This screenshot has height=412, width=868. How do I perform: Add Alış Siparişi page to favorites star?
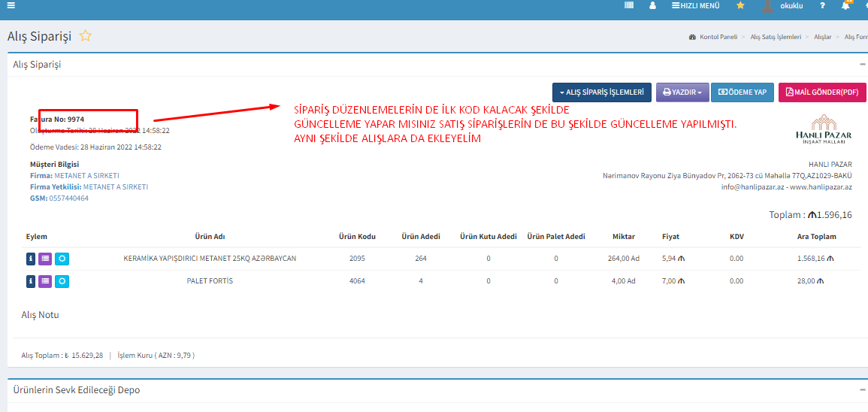coord(86,36)
